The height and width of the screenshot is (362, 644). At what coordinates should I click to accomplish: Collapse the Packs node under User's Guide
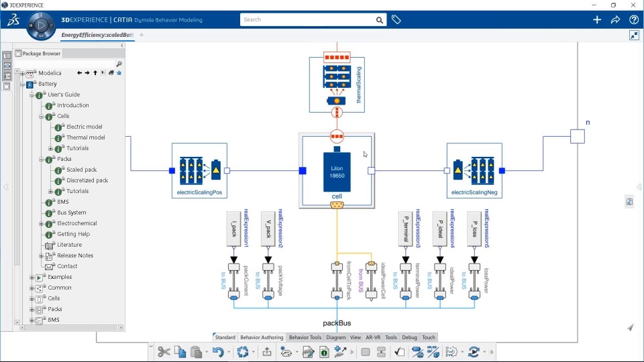pos(41,160)
